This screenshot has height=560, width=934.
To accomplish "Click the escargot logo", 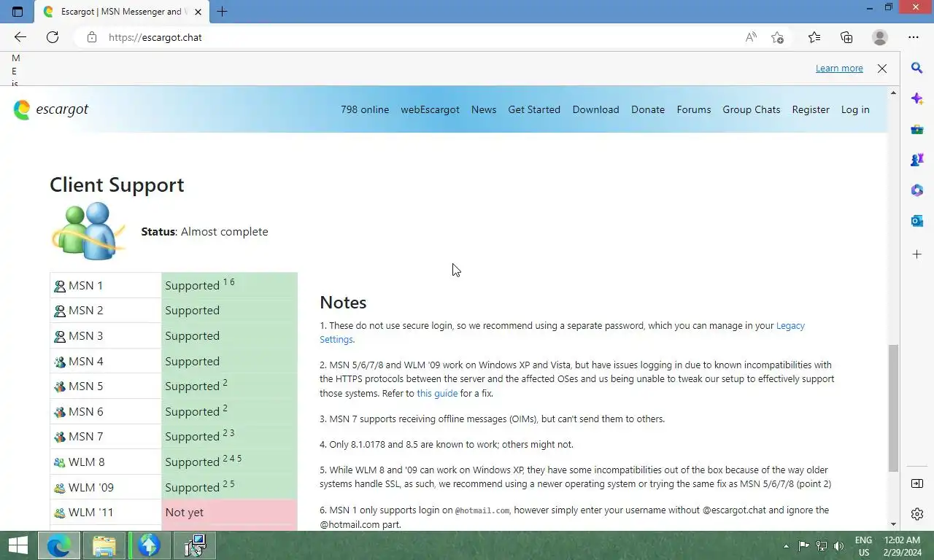I will click(x=51, y=109).
